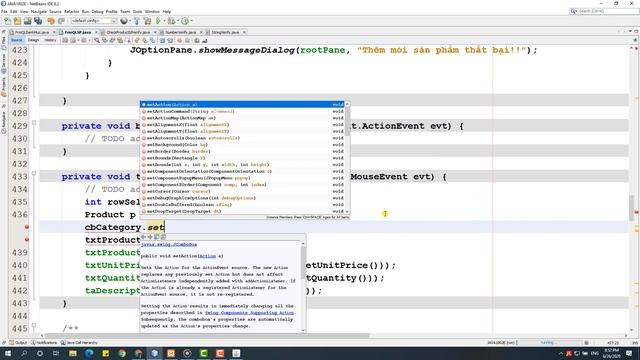Switch to the Source view button
The image size is (640, 360).
coord(16,40)
